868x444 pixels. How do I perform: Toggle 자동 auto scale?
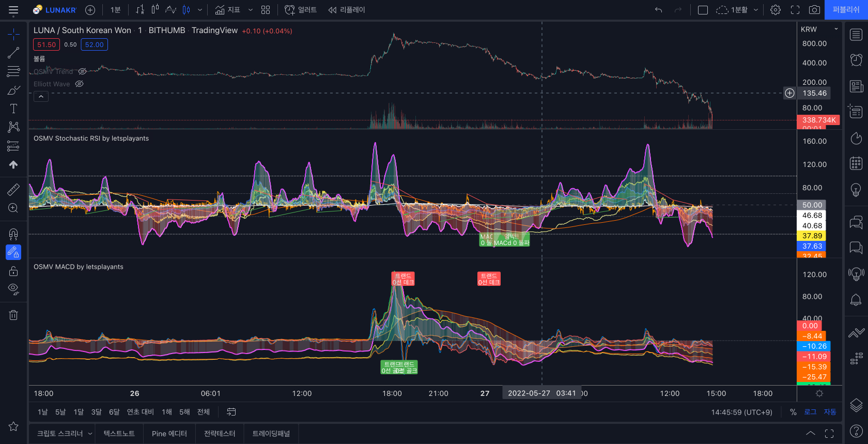830,412
